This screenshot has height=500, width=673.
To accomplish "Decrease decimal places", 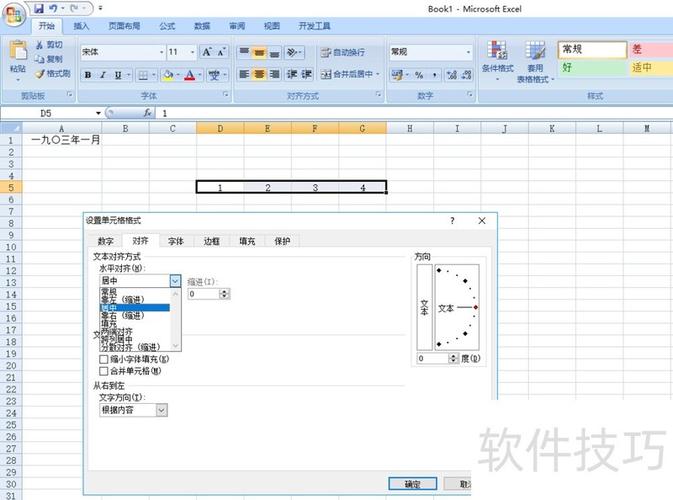I will [x=467, y=75].
